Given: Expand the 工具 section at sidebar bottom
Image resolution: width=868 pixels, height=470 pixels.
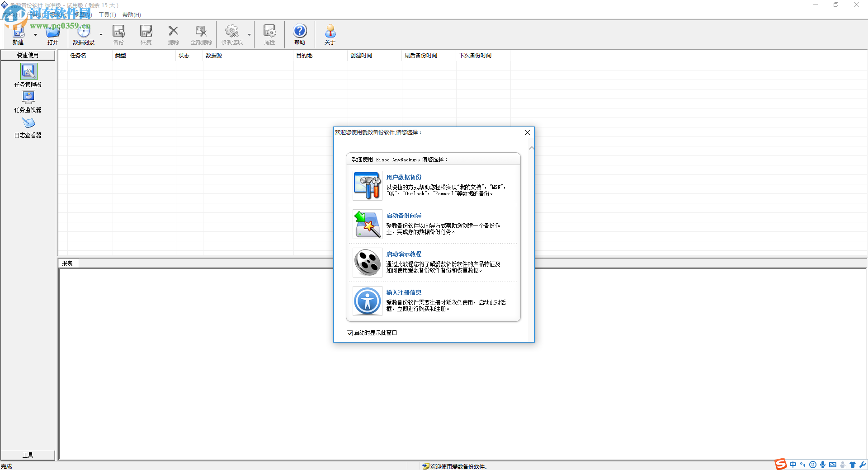Looking at the screenshot, I should click(28, 455).
